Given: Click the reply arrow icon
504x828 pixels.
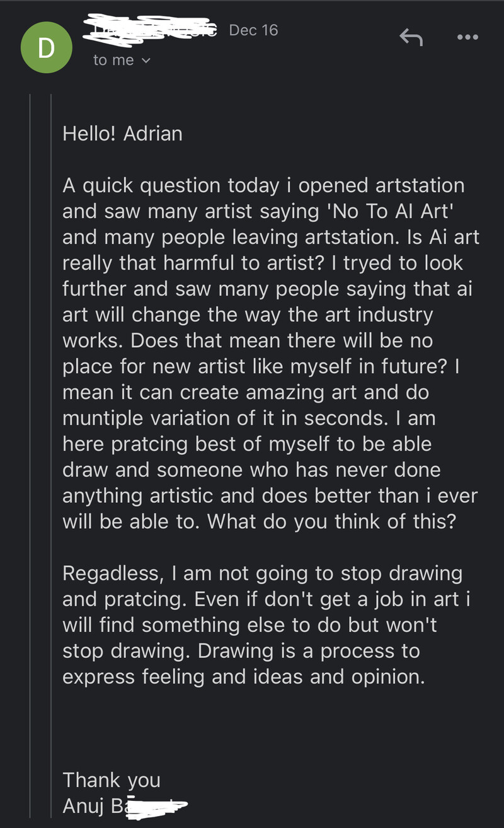Looking at the screenshot, I should click(x=411, y=38).
